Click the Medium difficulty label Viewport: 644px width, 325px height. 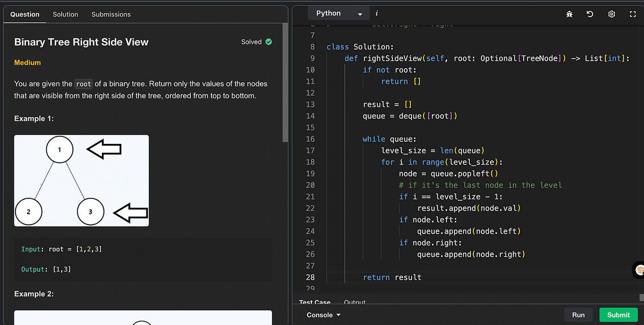[x=27, y=63]
